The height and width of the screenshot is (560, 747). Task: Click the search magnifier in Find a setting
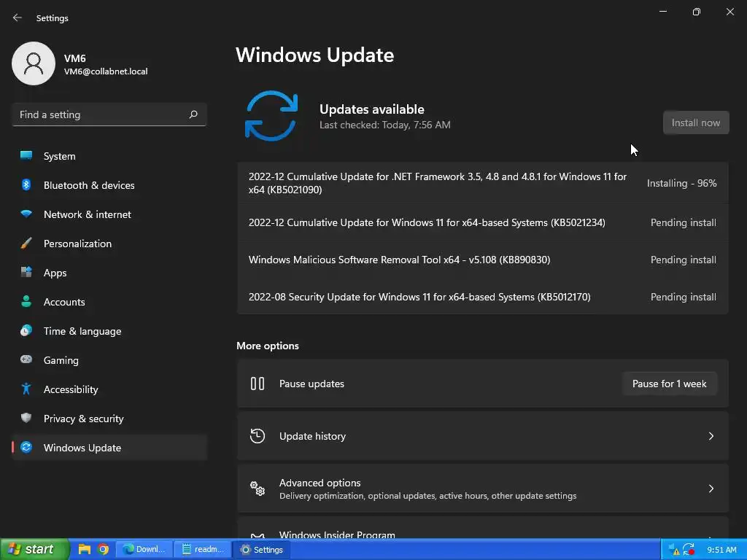[x=193, y=114]
